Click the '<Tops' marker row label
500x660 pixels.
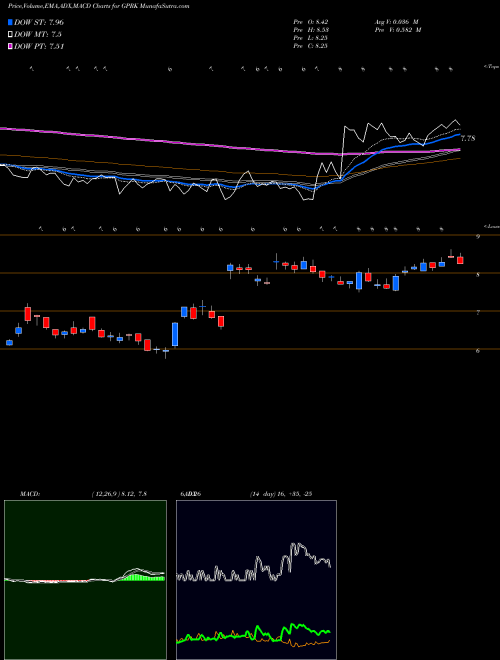[492, 67]
